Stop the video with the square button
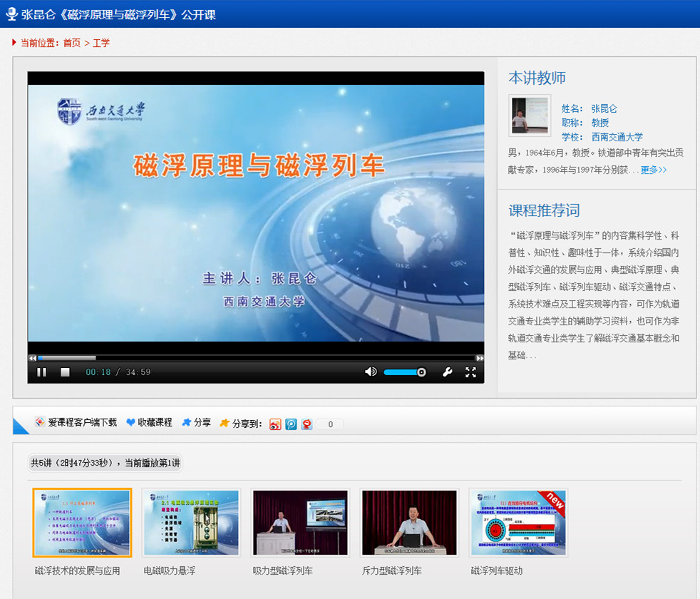Viewport: 700px width, 599px height. click(65, 372)
